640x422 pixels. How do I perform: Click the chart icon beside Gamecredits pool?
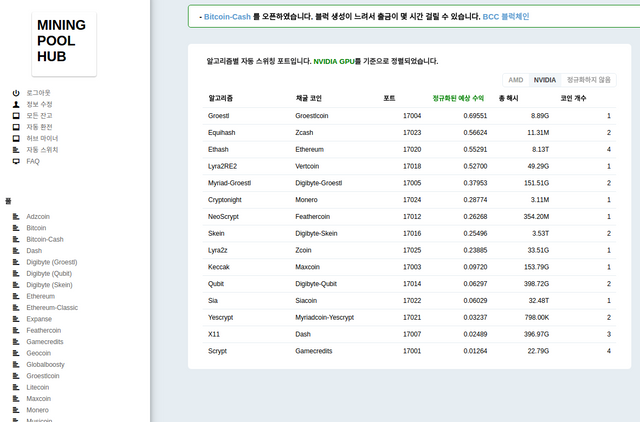[16, 342]
